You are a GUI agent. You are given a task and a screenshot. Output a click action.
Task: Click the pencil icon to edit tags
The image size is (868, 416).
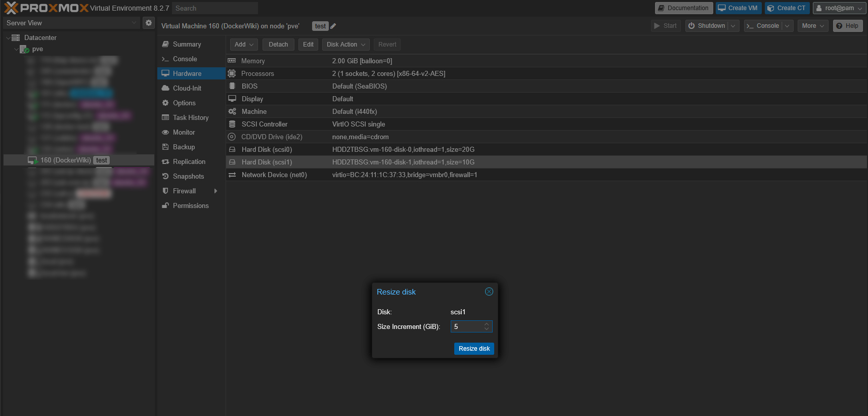click(x=333, y=26)
